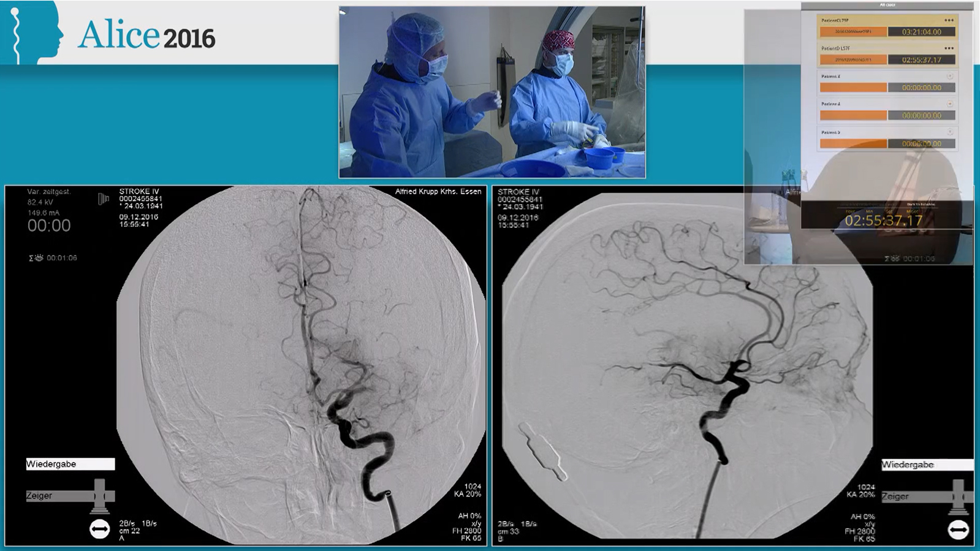
Task: Click the left panel cumulative fluoroscopy time icon
Action: [x=36, y=258]
